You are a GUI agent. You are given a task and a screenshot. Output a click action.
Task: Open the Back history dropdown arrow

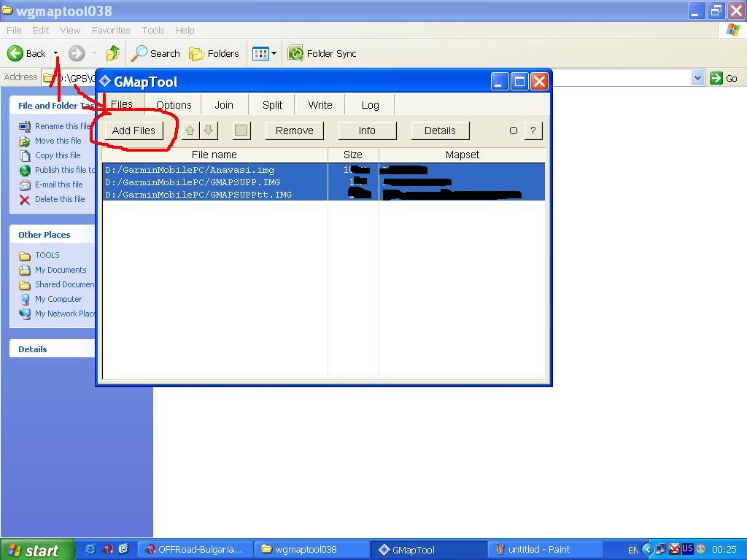pyautogui.click(x=55, y=53)
